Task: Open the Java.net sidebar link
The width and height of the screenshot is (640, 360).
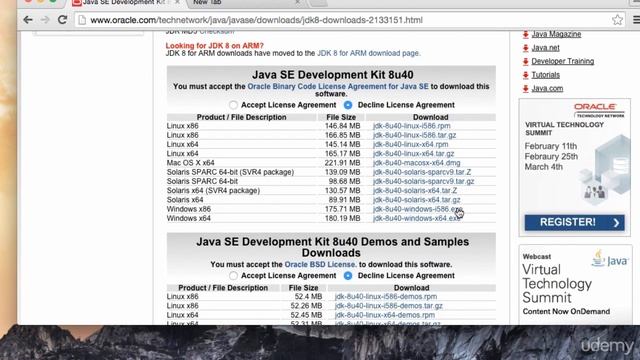Action: 545,48
